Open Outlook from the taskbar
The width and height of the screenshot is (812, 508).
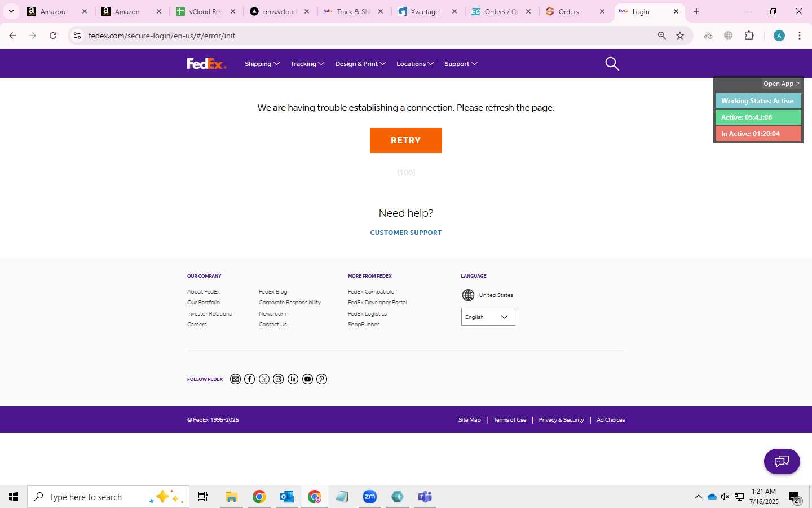pos(287,497)
